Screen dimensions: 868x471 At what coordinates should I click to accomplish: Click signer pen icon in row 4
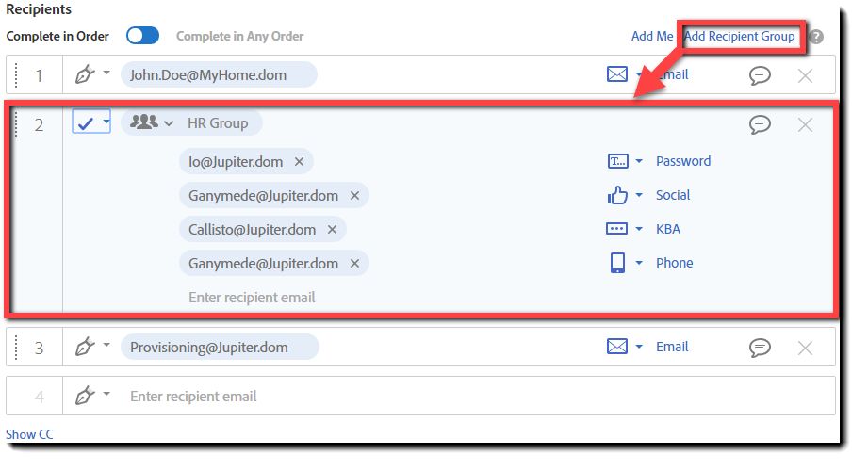(x=85, y=396)
